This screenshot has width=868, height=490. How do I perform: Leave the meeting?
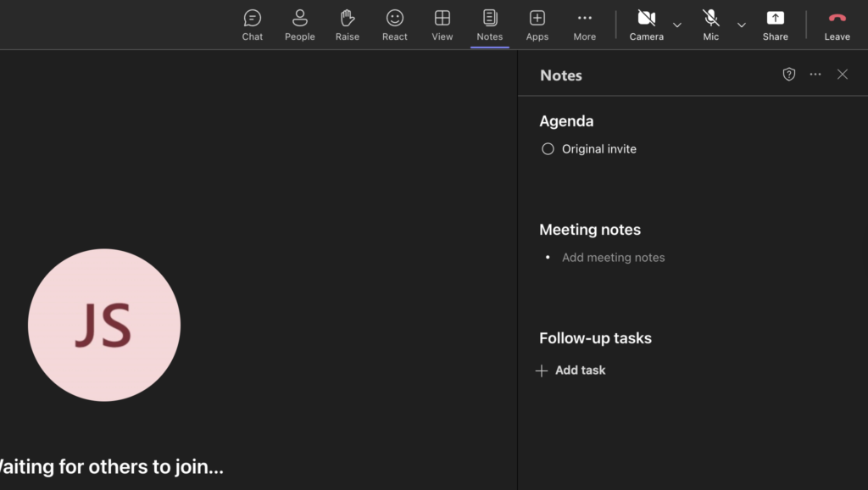click(x=837, y=24)
